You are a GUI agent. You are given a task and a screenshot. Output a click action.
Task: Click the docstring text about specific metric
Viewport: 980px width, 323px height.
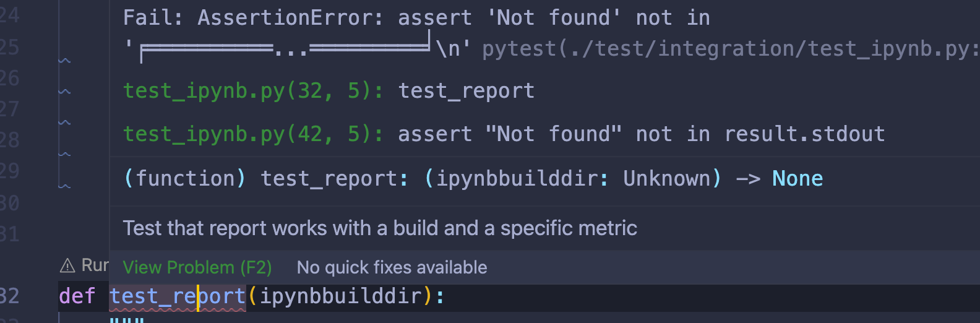(x=380, y=228)
